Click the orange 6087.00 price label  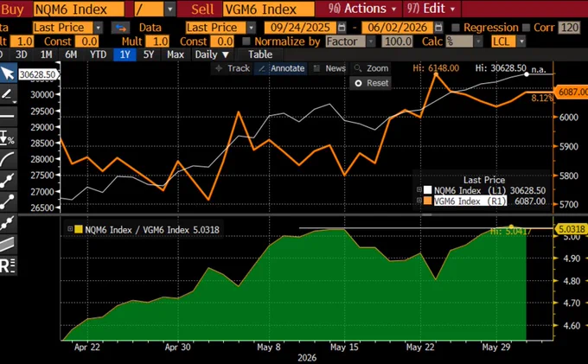[x=572, y=92]
